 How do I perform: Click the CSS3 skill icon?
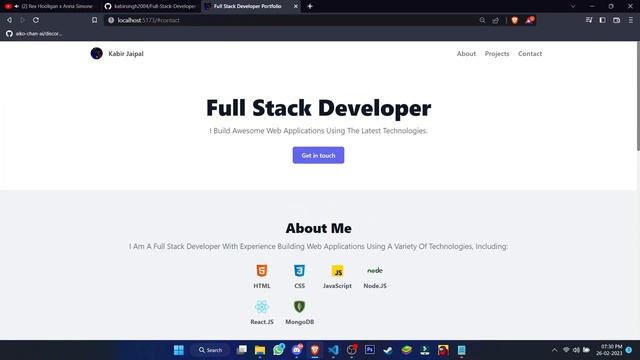click(299, 271)
